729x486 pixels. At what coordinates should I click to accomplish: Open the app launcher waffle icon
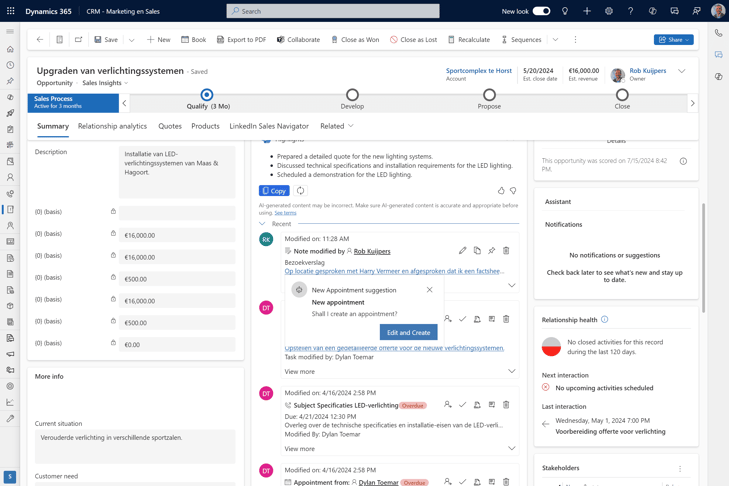10,11
